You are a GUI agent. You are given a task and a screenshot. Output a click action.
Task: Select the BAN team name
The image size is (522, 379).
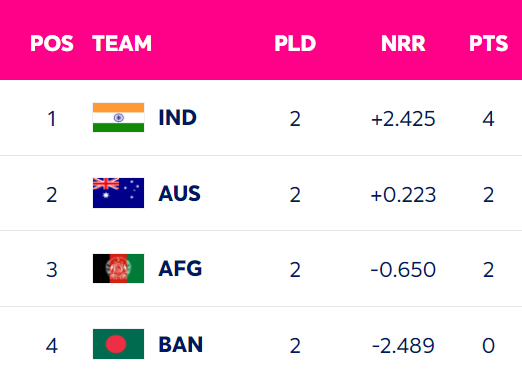click(x=180, y=344)
